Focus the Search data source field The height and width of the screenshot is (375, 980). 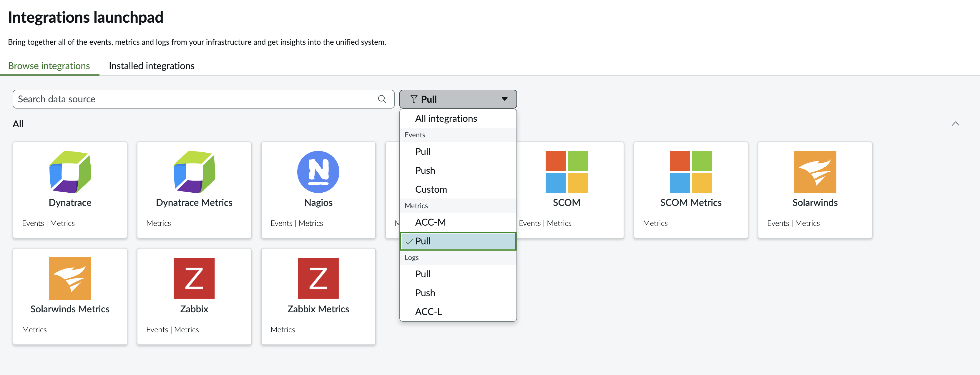click(x=204, y=99)
